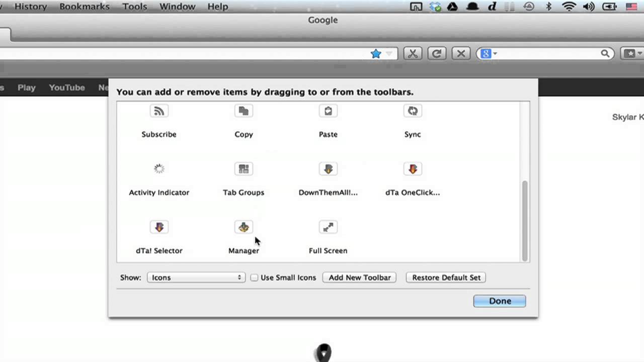The image size is (644, 362).
Task: Click the customize panel vertical scrollbar
Action: [x=525, y=221]
